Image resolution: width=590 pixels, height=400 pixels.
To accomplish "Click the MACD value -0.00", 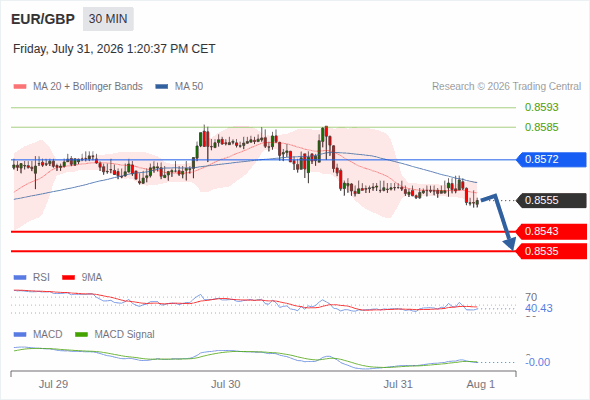I will pos(538,362).
